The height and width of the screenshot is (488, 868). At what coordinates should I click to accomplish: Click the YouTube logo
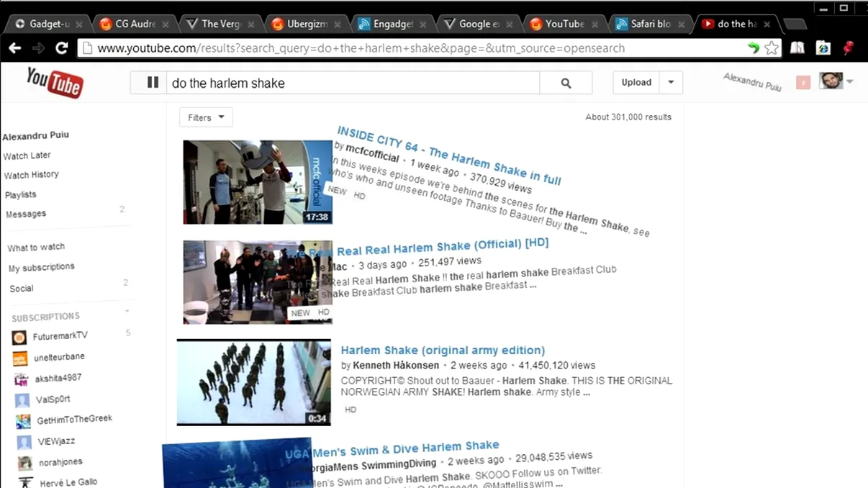[53, 82]
